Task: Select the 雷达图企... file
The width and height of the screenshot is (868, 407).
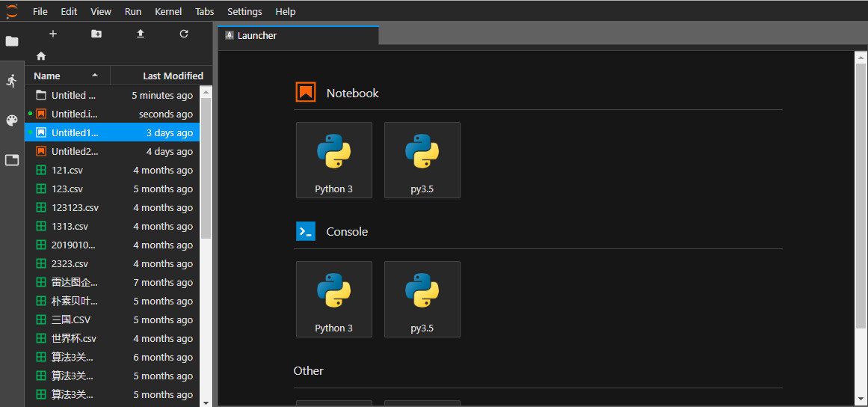Action: coord(112,282)
